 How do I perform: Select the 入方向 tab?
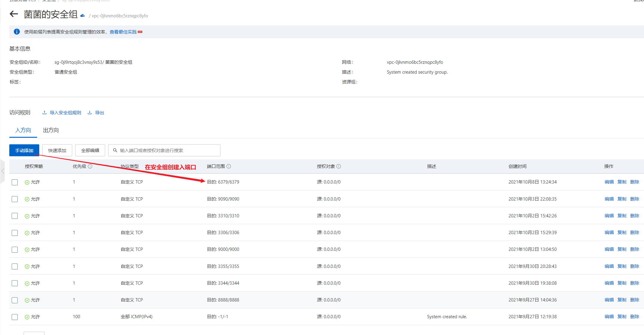coord(23,130)
